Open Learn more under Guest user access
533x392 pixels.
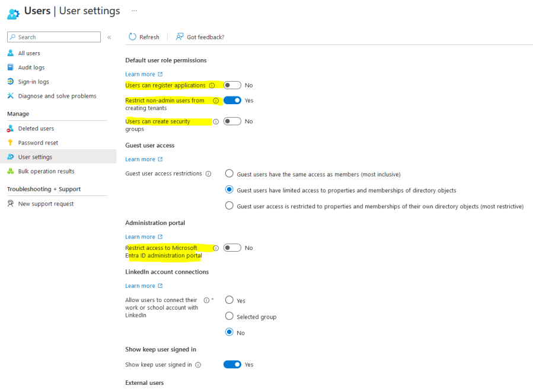141,159
